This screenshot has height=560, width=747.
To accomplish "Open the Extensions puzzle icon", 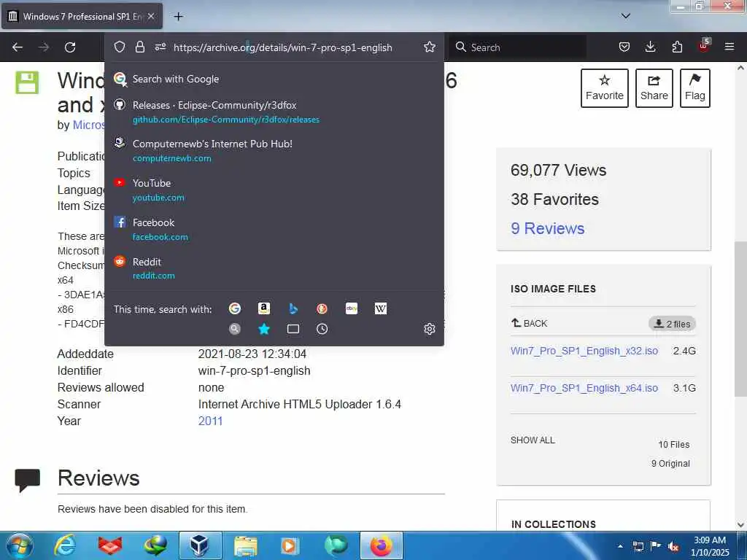I will coord(677,47).
